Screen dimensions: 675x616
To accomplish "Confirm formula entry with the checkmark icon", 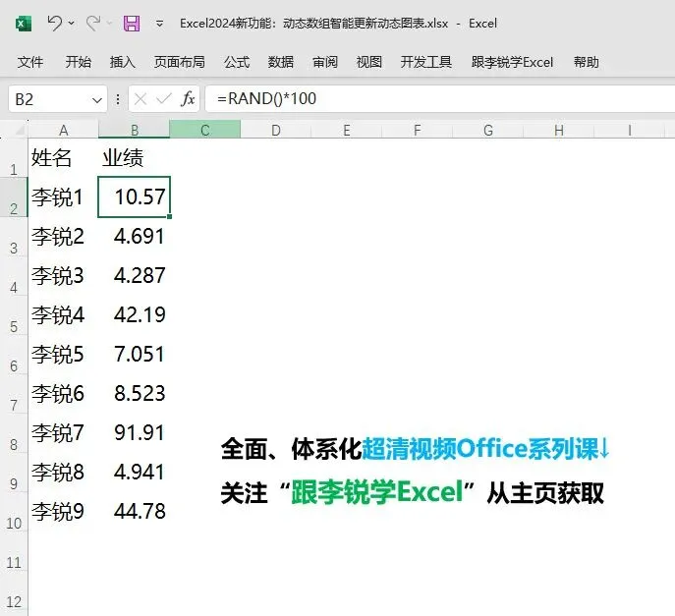I will pos(163,99).
